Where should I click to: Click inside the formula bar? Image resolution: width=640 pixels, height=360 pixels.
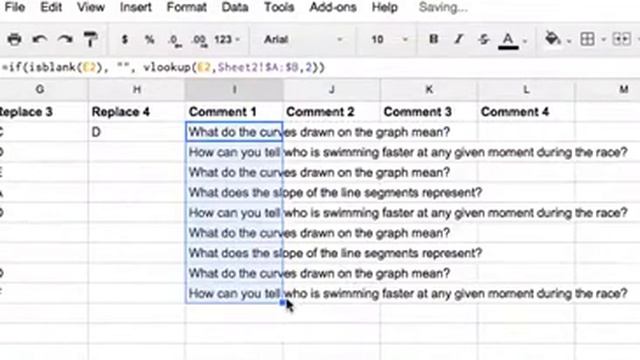coord(320,67)
